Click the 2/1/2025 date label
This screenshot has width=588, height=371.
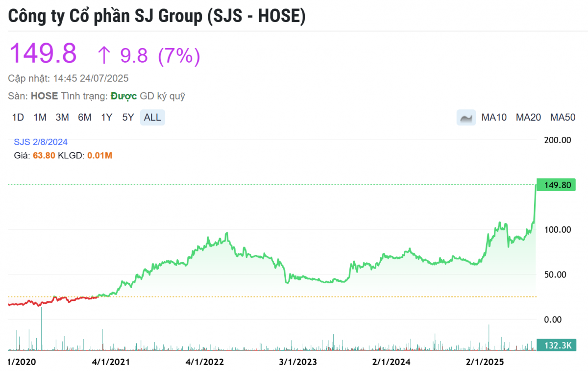485,362
